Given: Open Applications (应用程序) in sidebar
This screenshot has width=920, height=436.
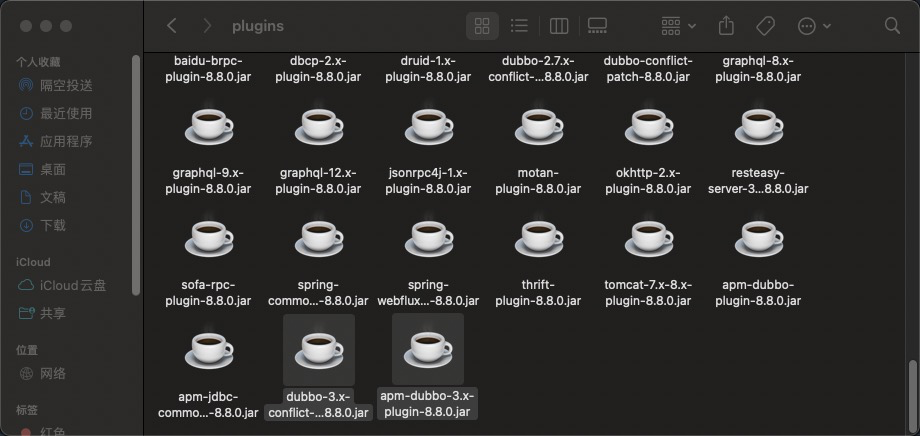Looking at the screenshot, I should (56, 141).
